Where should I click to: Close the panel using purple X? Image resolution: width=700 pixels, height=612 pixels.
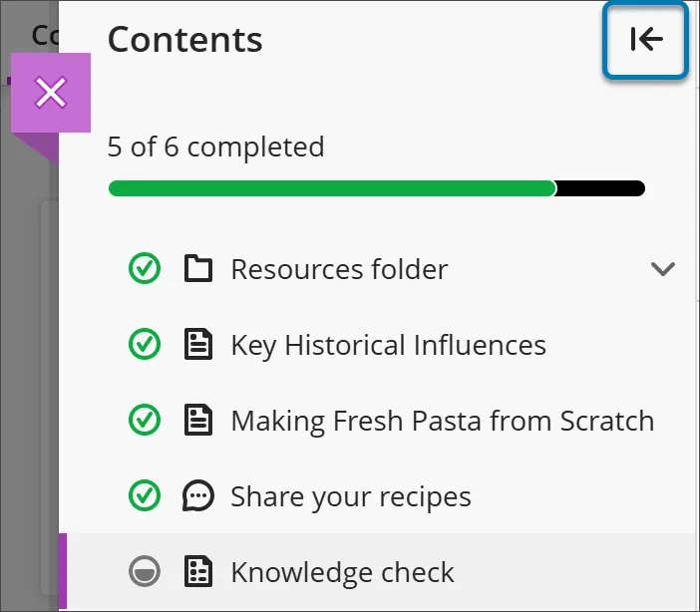click(51, 93)
